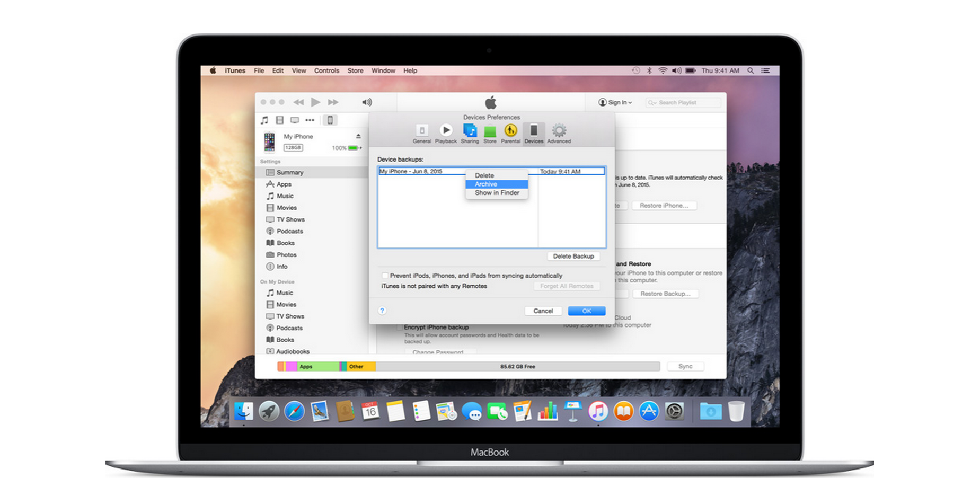Open the Controls menu in menu bar
The height and width of the screenshot is (504, 980).
326,70
